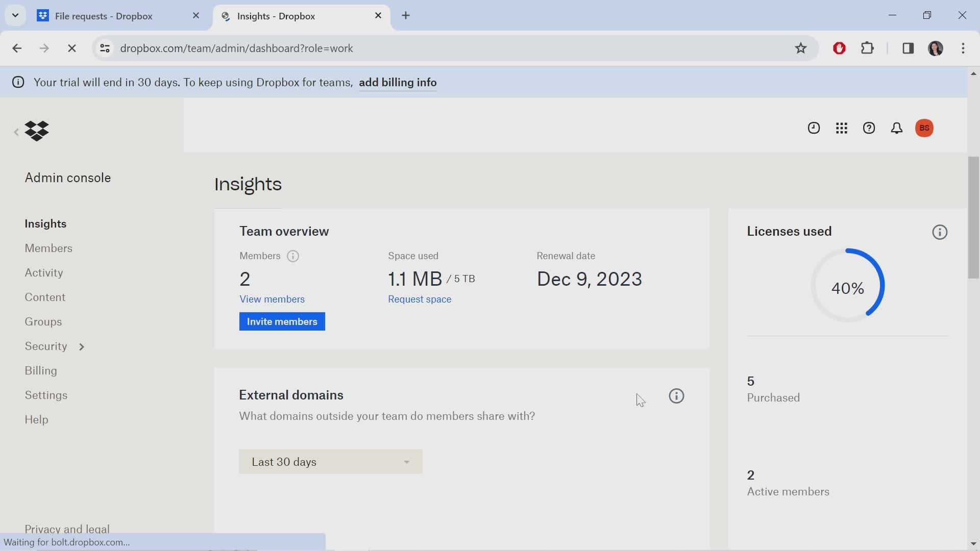This screenshot has height=551, width=980.
Task: Open the Last 30 days dropdown
Action: tap(331, 462)
